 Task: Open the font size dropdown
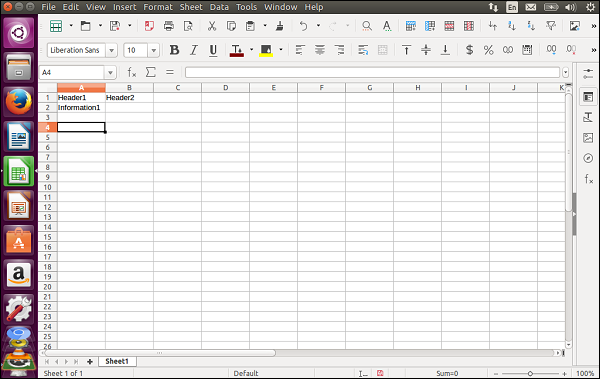[x=153, y=50]
